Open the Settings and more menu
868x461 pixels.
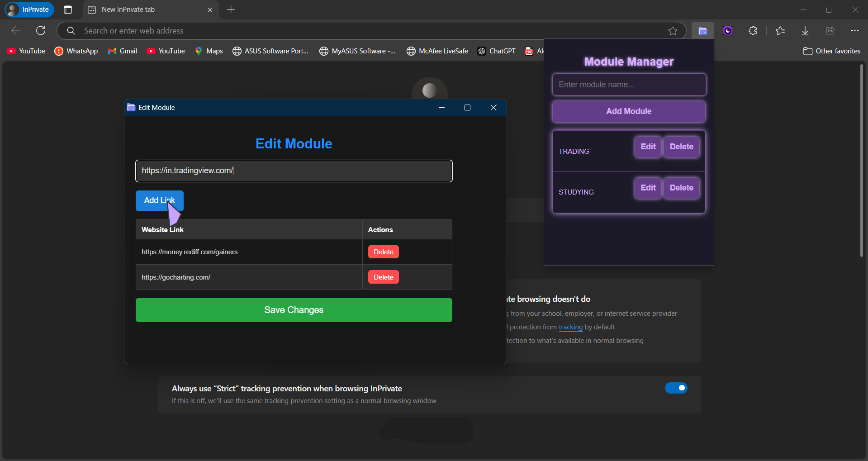click(855, 30)
